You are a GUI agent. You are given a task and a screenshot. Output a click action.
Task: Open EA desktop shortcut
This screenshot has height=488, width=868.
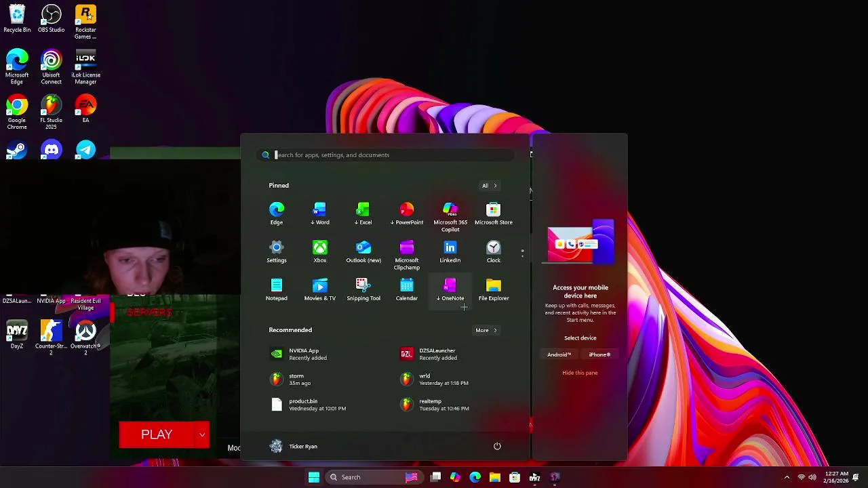coord(85,108)
